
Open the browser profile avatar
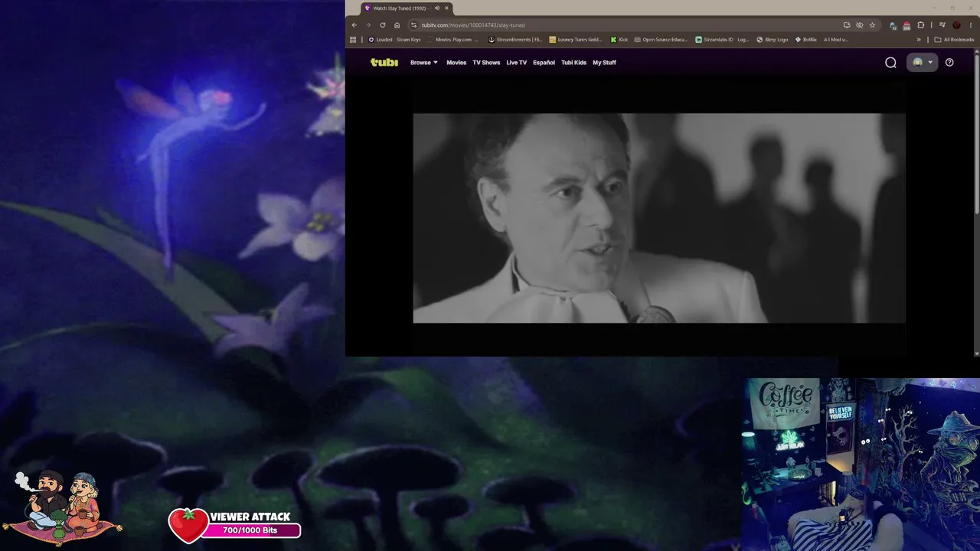956,25
